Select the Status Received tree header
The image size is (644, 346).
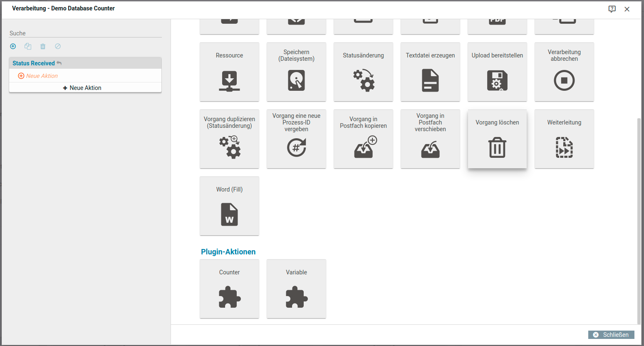pyautogui.click(x=34, y=63)
